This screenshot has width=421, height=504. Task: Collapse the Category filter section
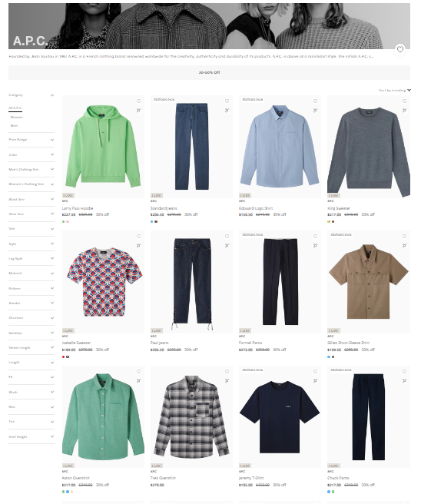click(x=31, y=95)
